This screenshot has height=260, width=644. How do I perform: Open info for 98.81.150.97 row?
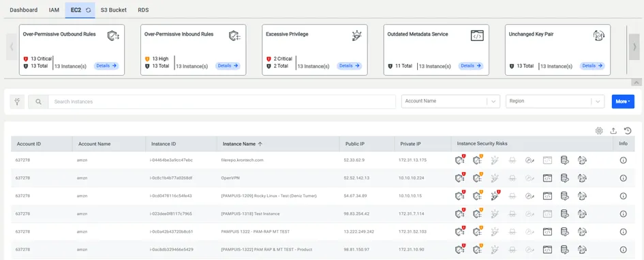623,249
